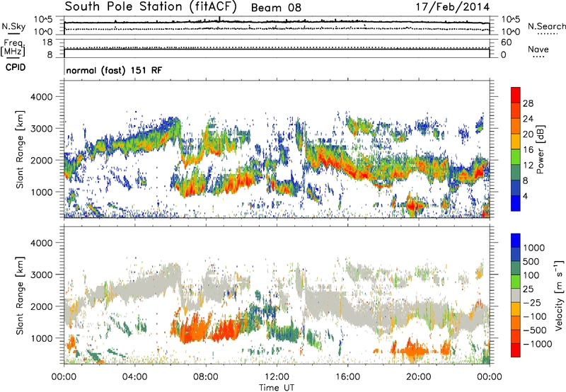Click the '08:00' time axis label
The image size is (566, 392).
tap(206, 377)
